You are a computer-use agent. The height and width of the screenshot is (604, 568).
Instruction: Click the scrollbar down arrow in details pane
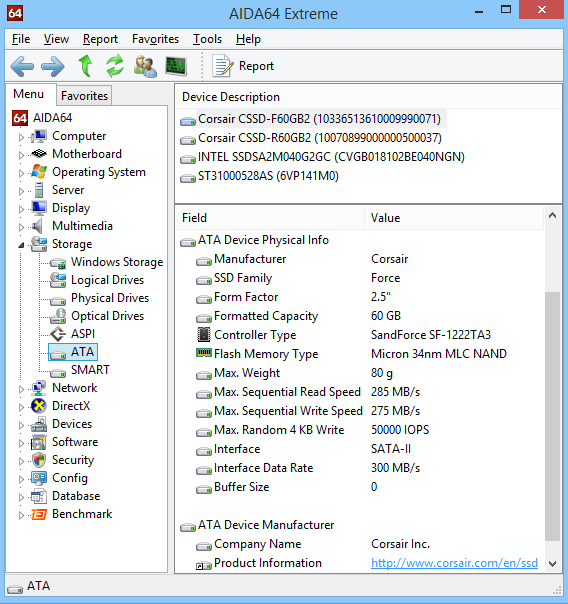coord(553,564)
